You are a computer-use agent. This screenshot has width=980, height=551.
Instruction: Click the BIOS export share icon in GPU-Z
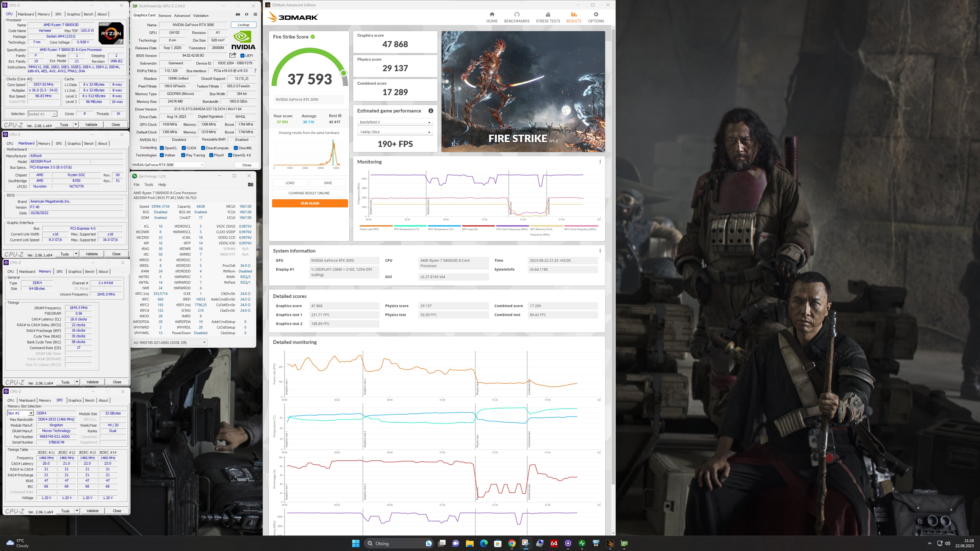(x=233, y=55)
